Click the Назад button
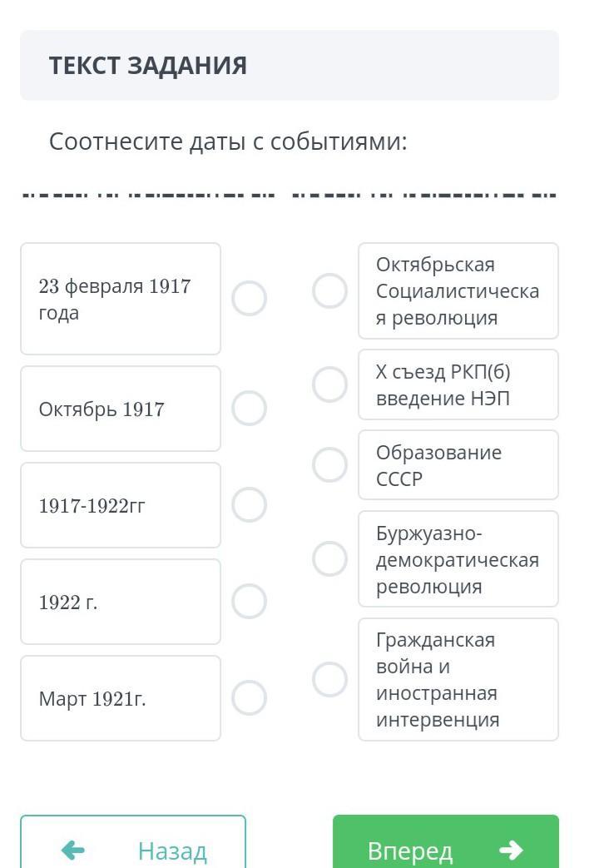The width and height of the screenshot is (589, 868). pyautogui.click(x=133, y=845)
